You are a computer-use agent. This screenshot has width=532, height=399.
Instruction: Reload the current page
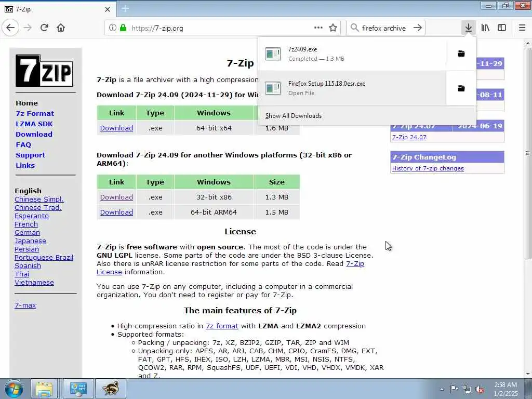pos(45,28)
